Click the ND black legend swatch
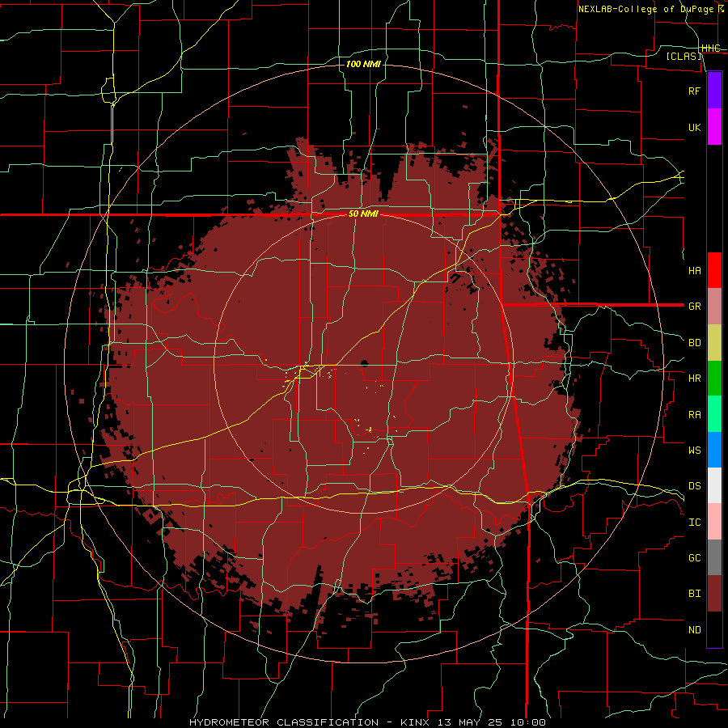728x728 pixels. click(714, 629)
